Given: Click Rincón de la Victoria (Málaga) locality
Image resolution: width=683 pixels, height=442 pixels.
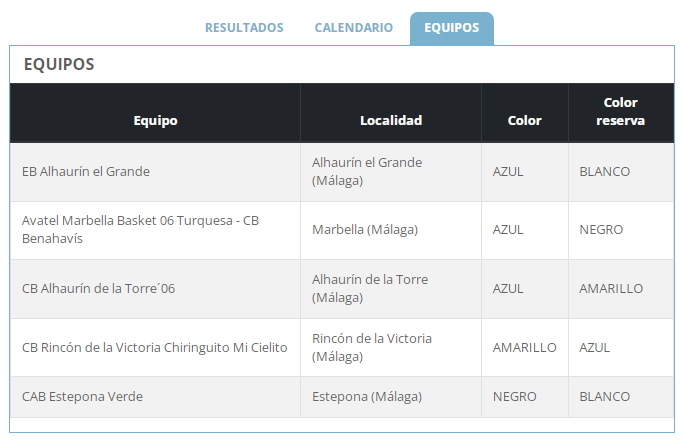Looking at the screenshot, I should pyautogui.click(x=372, y=347).
